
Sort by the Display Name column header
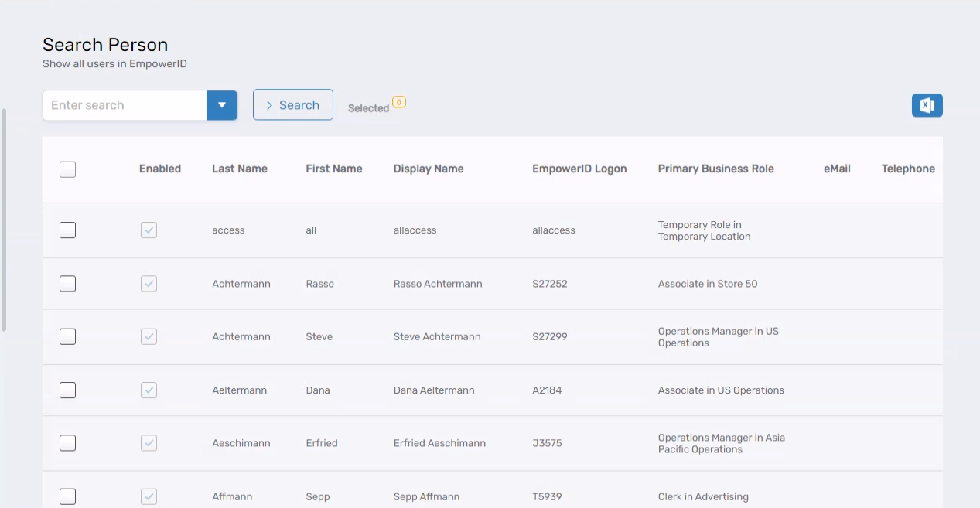(429, 169)
